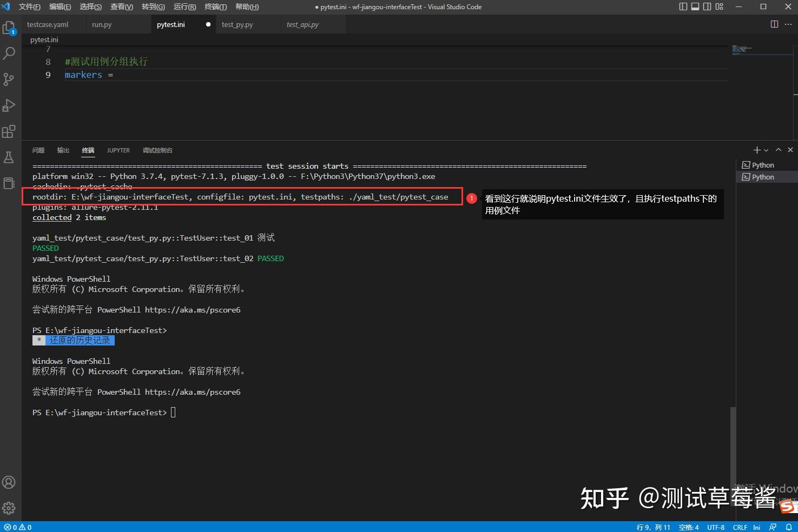
Task: Switch to the testcase.yaml editor tab
Action: tap(54, 24)
